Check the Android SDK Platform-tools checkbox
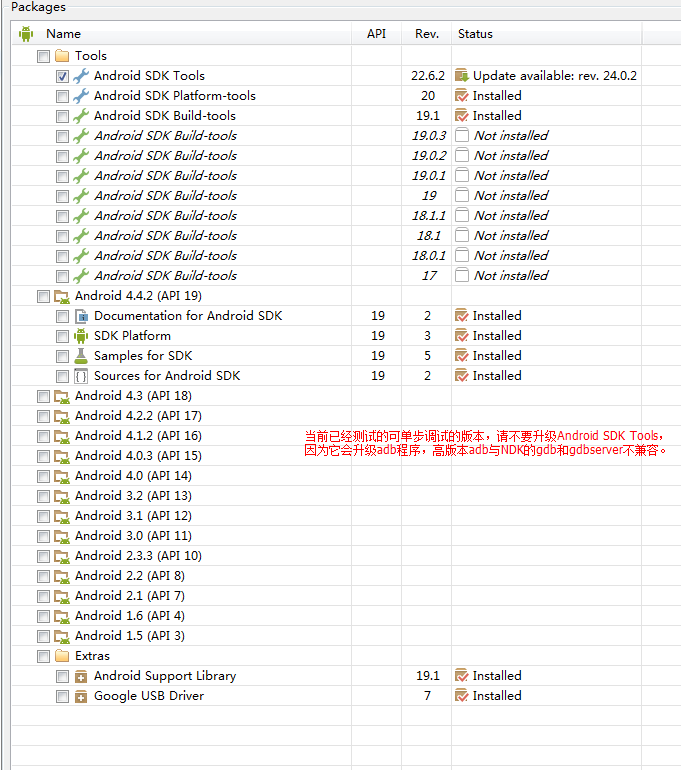The width and height of the screenshot is (681, 770). pyautogui.click(x=62, y=96)
